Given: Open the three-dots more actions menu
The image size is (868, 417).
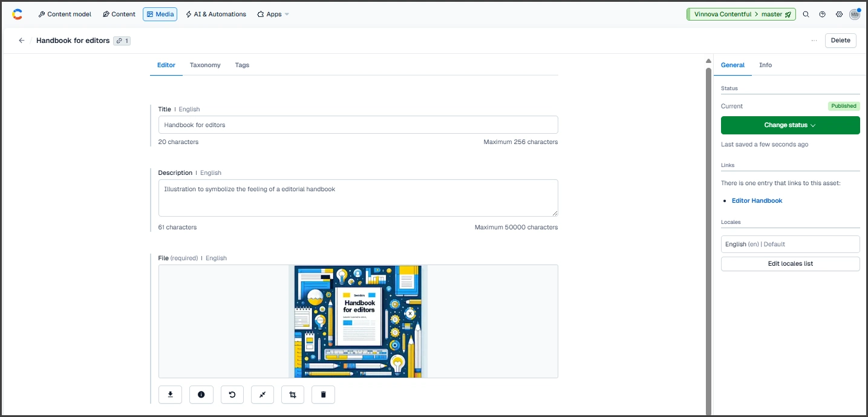Looking at the screenshot, I should (814, 41).
